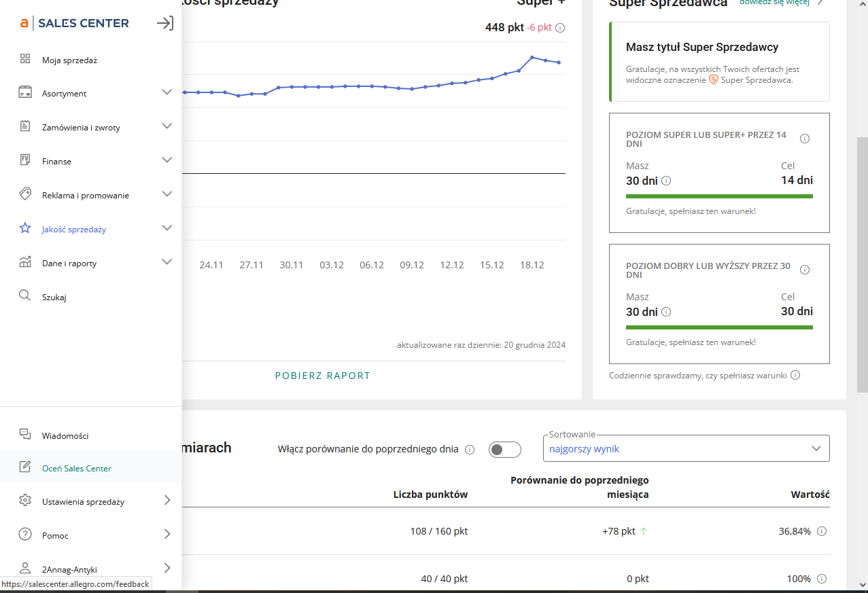Click the Pomoc question mark icon
The height and width of the screenshot is (593, 868).
tap(25, 535)
